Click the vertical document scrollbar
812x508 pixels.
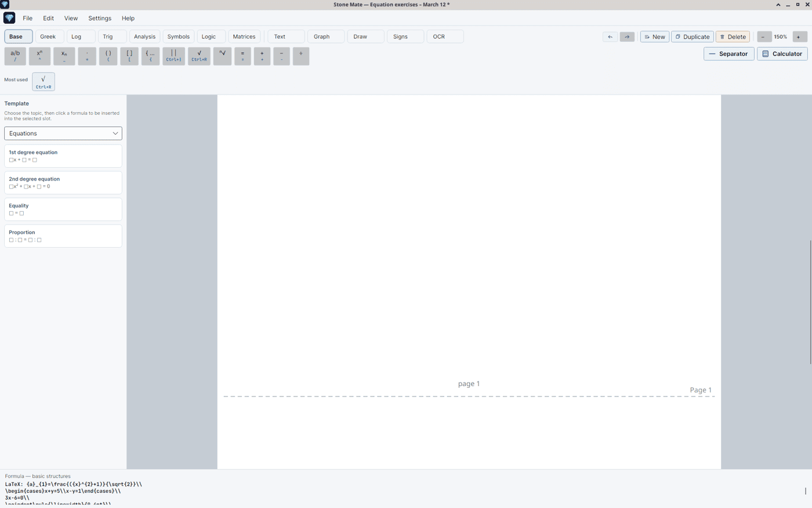pyautogui.click(x=810, y=302)
